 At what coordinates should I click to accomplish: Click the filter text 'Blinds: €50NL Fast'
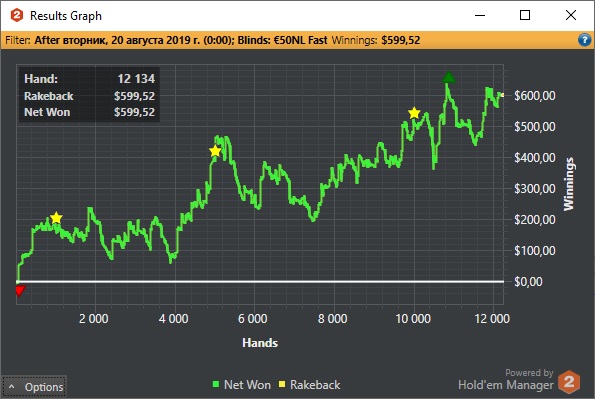pyautogui.click(x=282, y=40)
